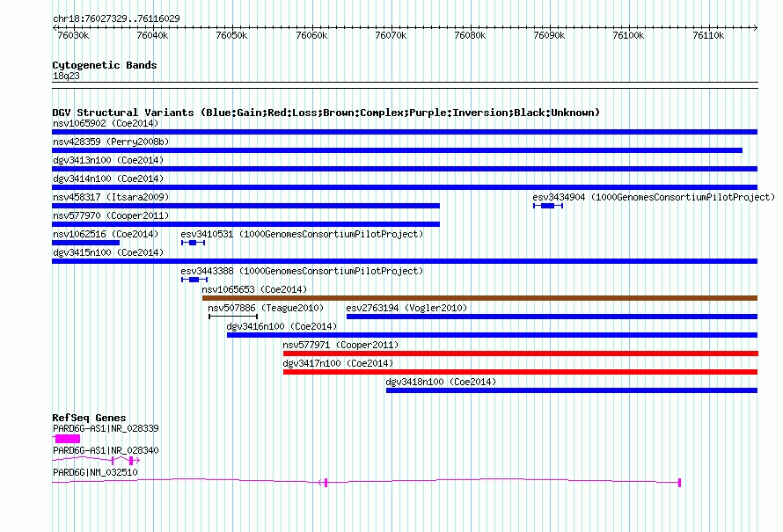Click the dgv3415n100 (Coe2014) label
Viewport: 783px width, 532px height.
[x=108, y=252]
